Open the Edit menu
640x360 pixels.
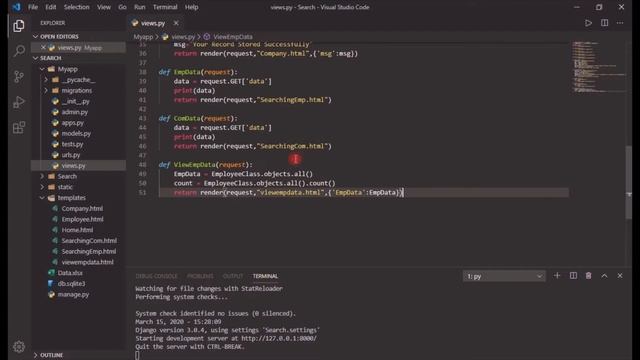[x=51, y=7]
